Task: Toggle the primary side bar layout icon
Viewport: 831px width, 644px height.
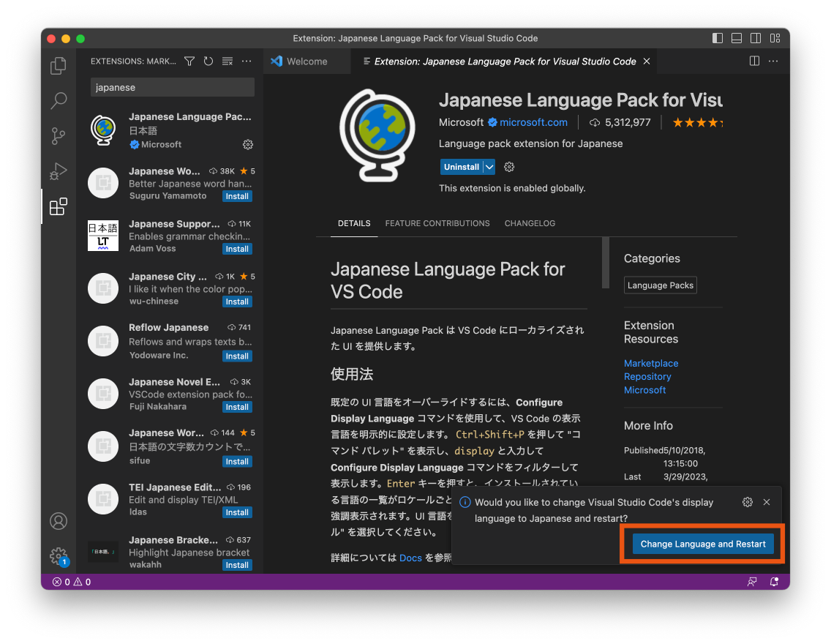Action: [718, 38]
